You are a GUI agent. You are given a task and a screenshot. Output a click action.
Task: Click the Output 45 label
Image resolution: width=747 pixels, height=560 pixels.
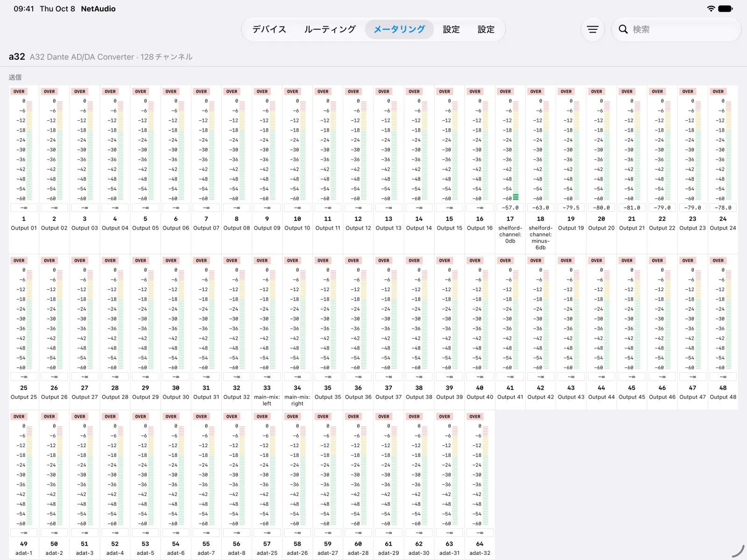(632, 397)
